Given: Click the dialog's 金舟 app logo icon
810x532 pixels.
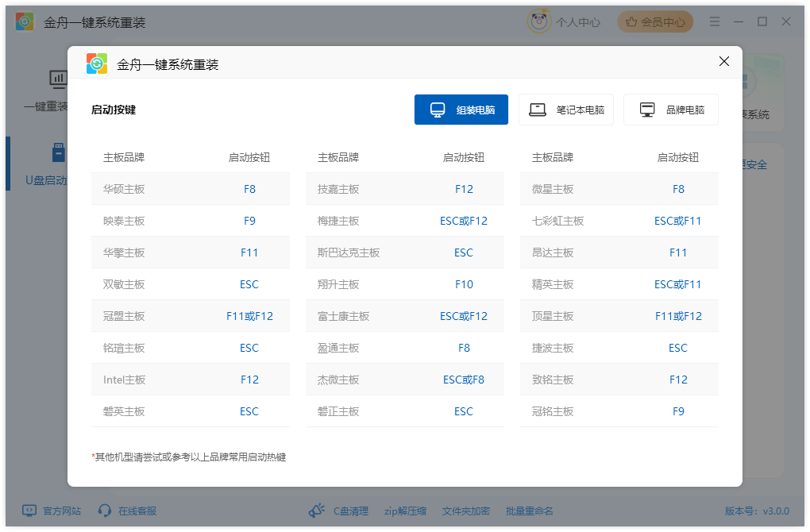Looking at the screenshot, I should coord(97,64).
